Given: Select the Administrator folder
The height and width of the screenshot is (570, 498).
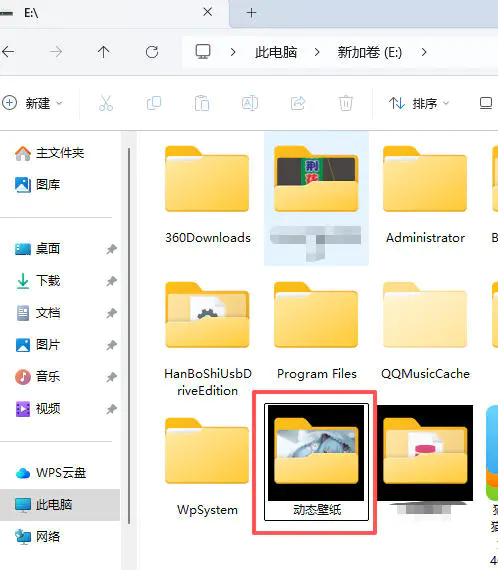Looking at the screenshot, I should pos(425,195).
